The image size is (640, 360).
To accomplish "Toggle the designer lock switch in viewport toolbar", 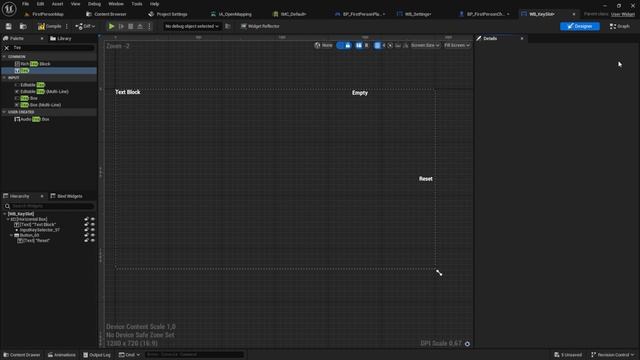I will click(x=344, y=45).
